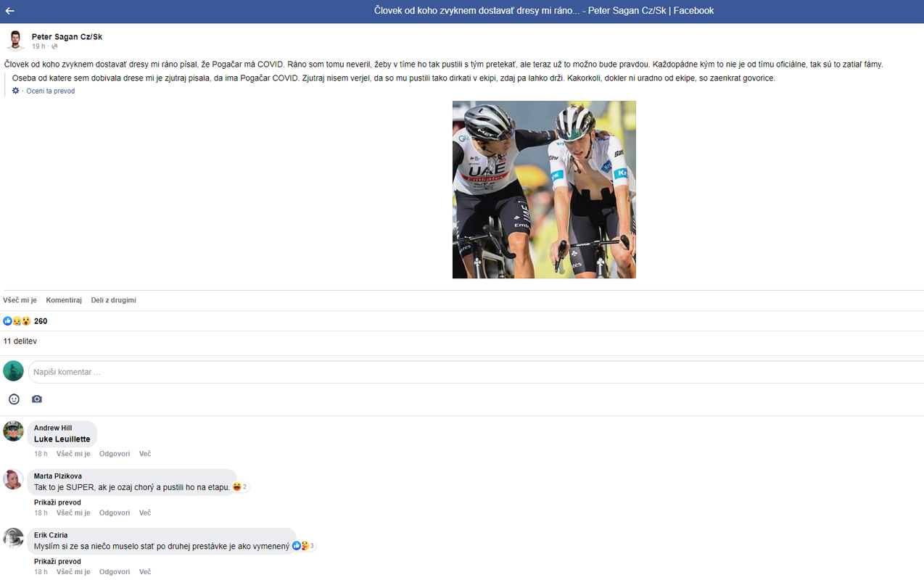Like Andrew Hill's comment

point(73,454)
